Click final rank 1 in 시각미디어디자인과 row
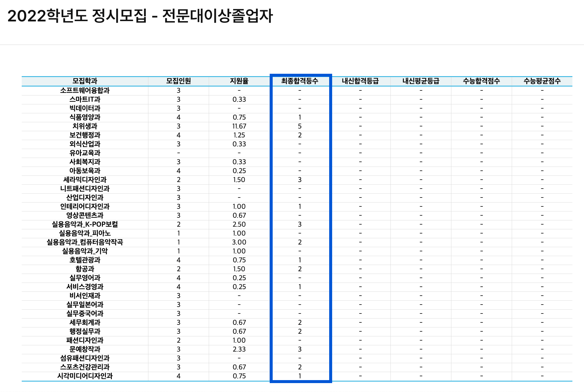 tap(300, 376)
